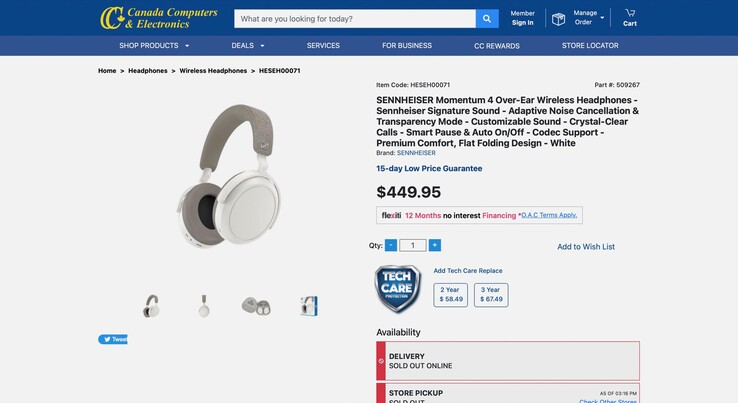This screenshot has width=738, height=403.
Task: Click the Canada Computers logo
Action: point(159,18)
